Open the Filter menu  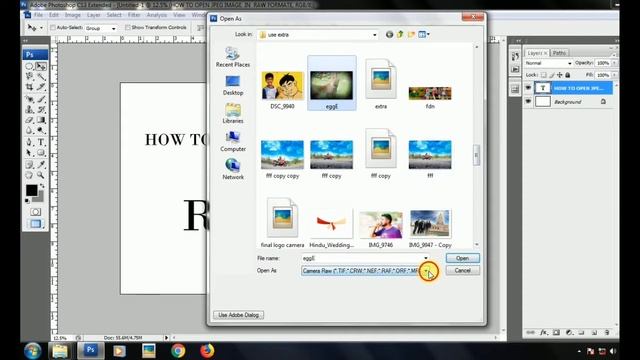pyautogui.click(x=134, y=15)
